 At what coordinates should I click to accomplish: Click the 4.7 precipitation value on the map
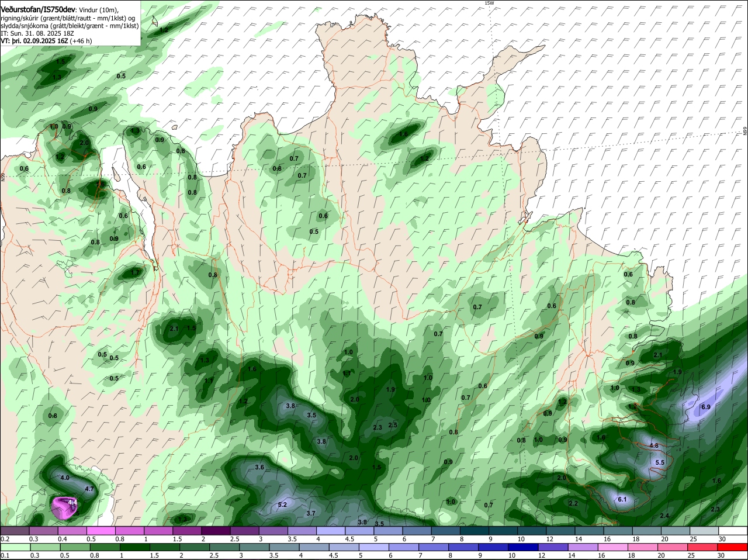click(x=89, y=489)
